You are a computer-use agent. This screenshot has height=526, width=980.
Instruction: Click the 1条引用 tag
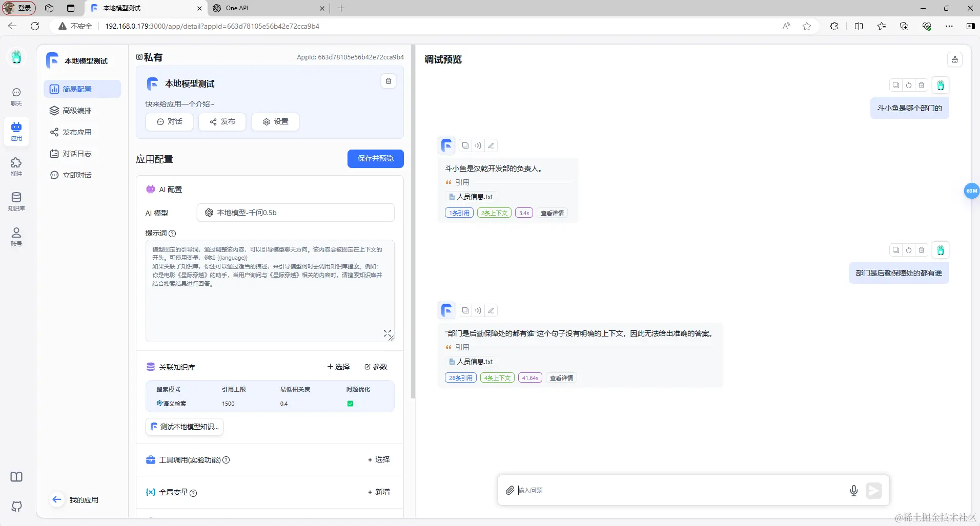[x=459, y=213]
